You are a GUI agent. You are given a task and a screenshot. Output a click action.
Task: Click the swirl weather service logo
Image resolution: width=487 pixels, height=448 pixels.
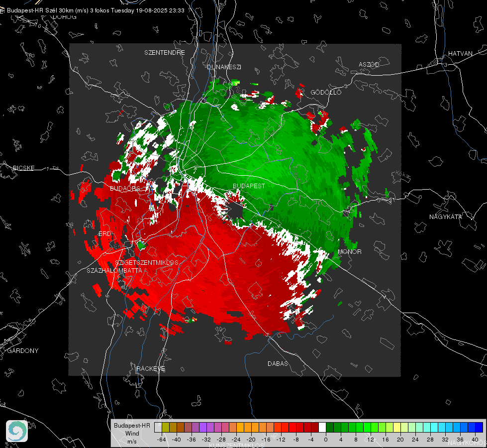pyautogui.click(x=17, y=431)
